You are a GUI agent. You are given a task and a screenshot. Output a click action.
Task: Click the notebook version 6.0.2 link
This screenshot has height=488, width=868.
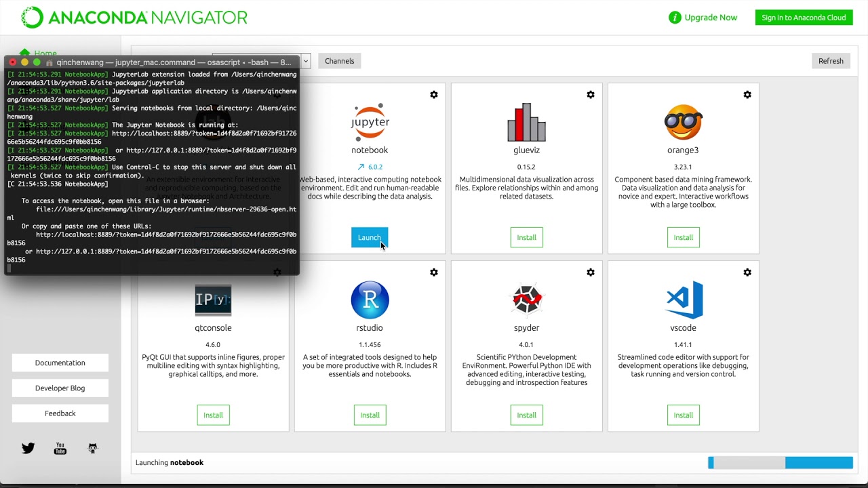[x=375, y=167]
